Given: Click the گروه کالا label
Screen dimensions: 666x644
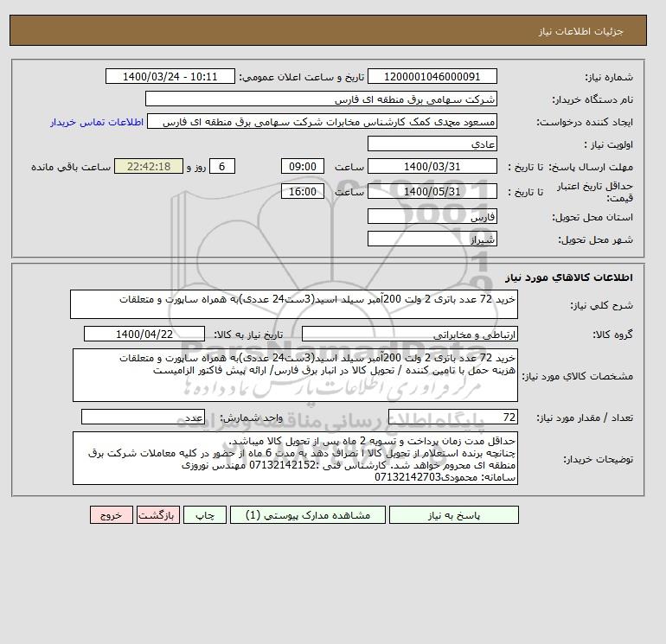Looking at the screenshot, I should coord(612,335).
